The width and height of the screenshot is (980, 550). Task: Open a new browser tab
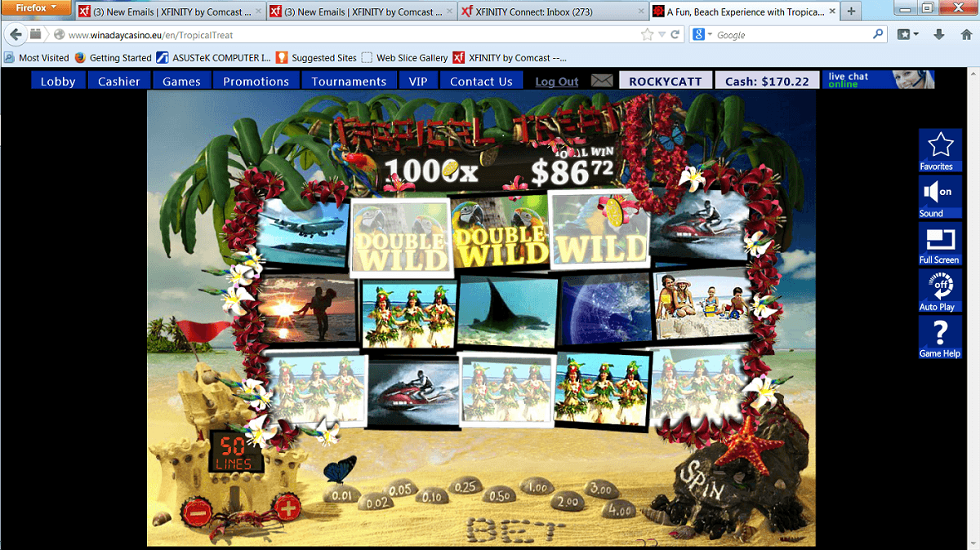[x=851, y=11]
